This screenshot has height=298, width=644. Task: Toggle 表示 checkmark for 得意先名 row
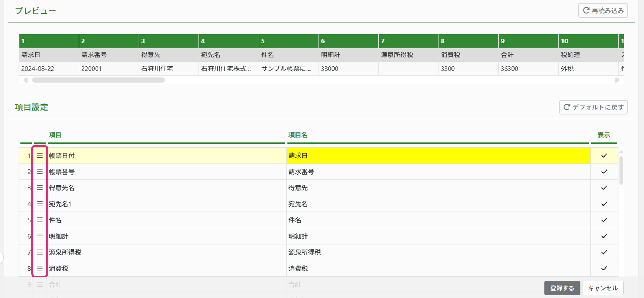click(604, 188)
